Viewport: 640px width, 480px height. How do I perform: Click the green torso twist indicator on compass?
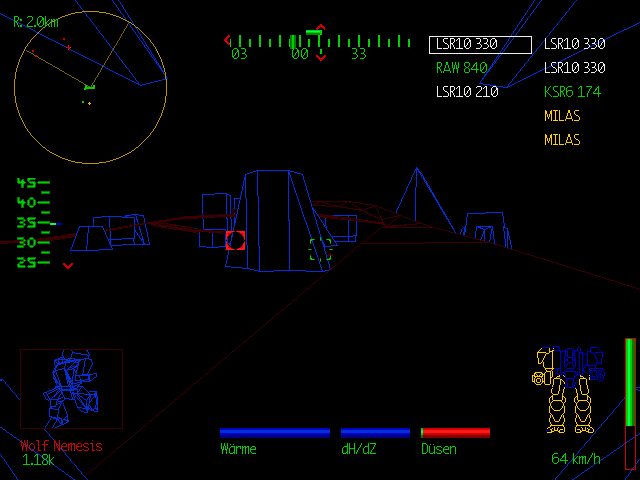coord(314,32)
